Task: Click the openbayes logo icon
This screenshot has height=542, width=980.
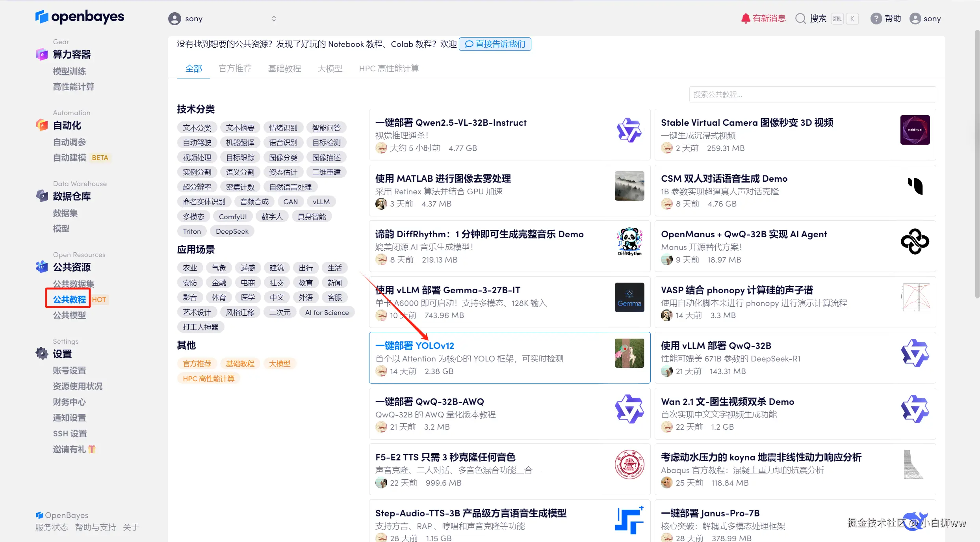Action: [x=42, y=17]
